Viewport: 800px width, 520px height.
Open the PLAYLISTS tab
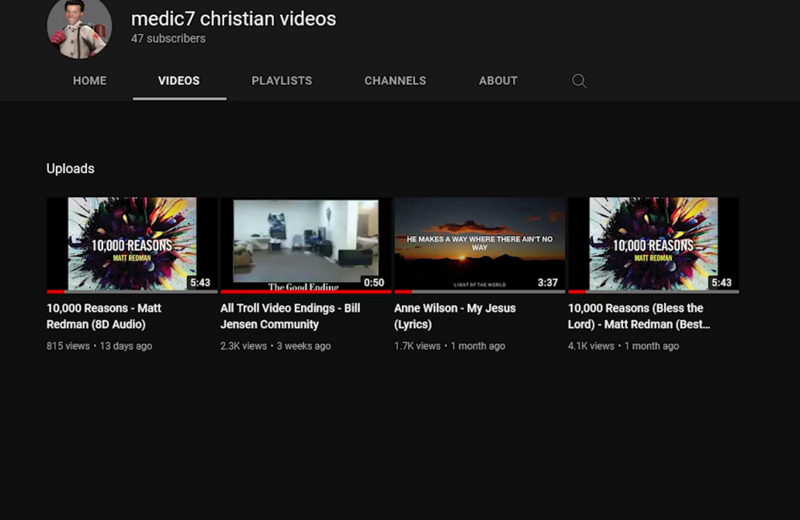(282, 81)
